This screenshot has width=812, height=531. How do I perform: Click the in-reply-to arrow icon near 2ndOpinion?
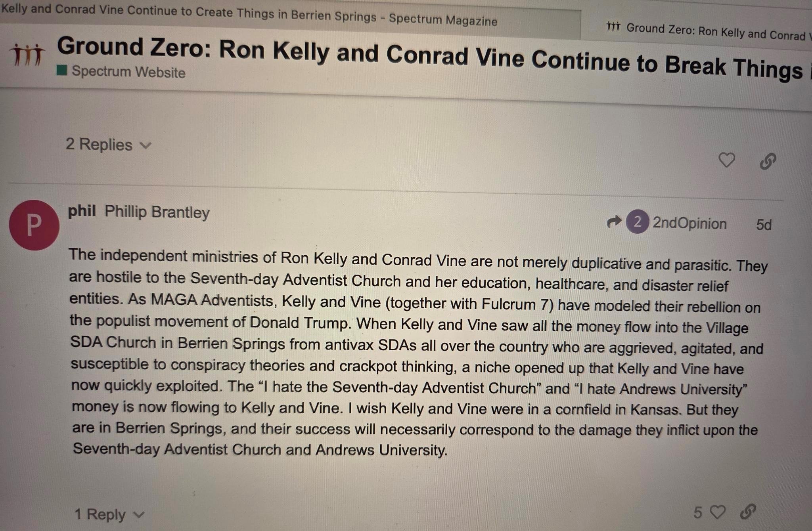[614, 222]
